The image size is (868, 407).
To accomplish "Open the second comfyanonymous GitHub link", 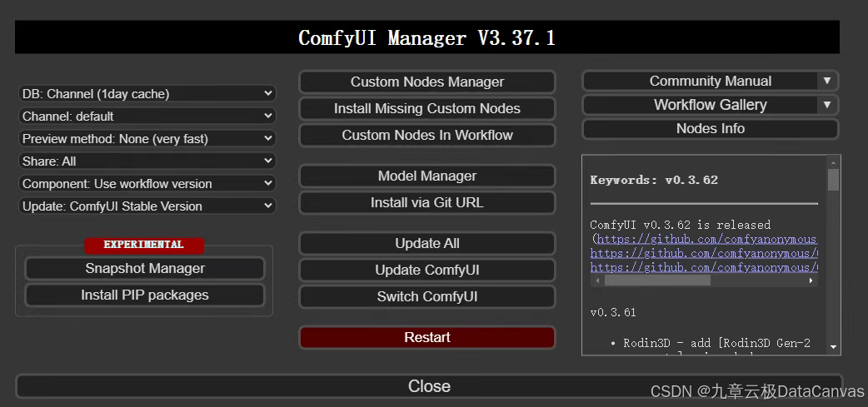I will pyautogui.click(x=704, y=253).
